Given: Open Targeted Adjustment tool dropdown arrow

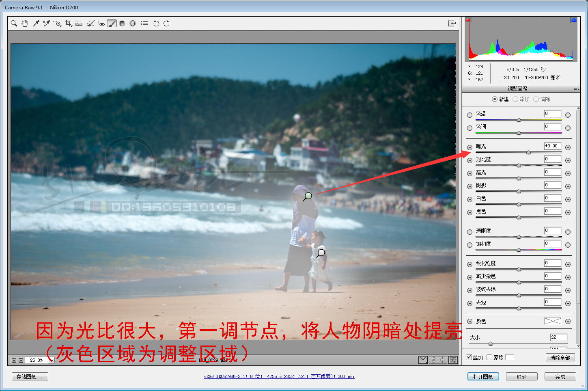Looking at the screenshot, I should [60, 26].
